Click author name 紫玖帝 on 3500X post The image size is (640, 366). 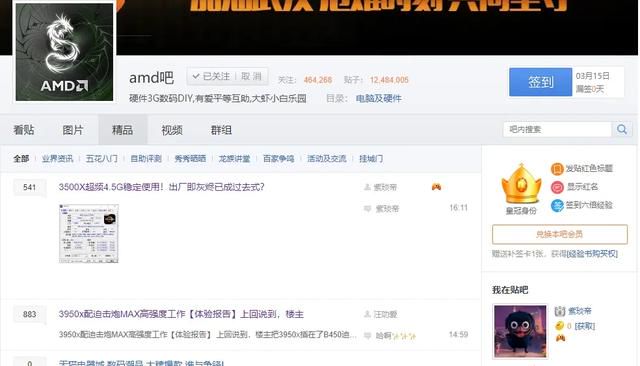tap(385, 187)
